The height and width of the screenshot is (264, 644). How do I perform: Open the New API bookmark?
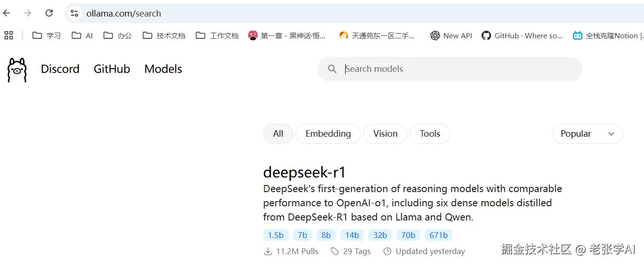(x=451, y=35)
